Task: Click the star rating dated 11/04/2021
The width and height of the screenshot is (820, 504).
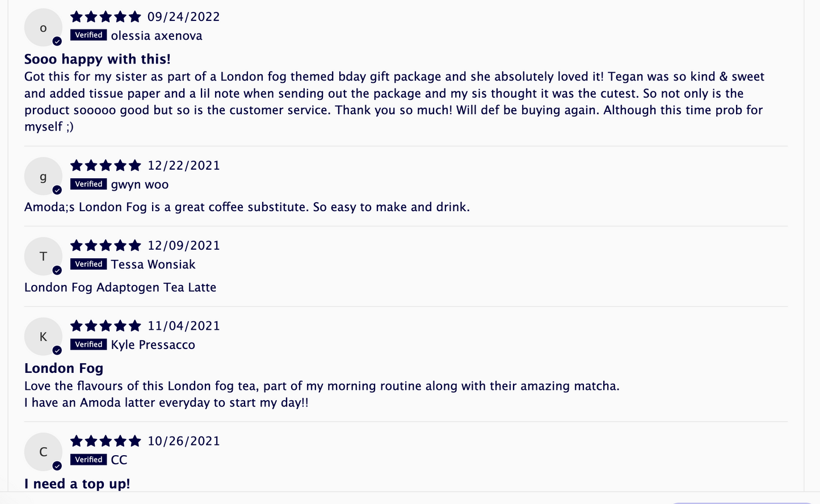Action: (x=106, y=326)
